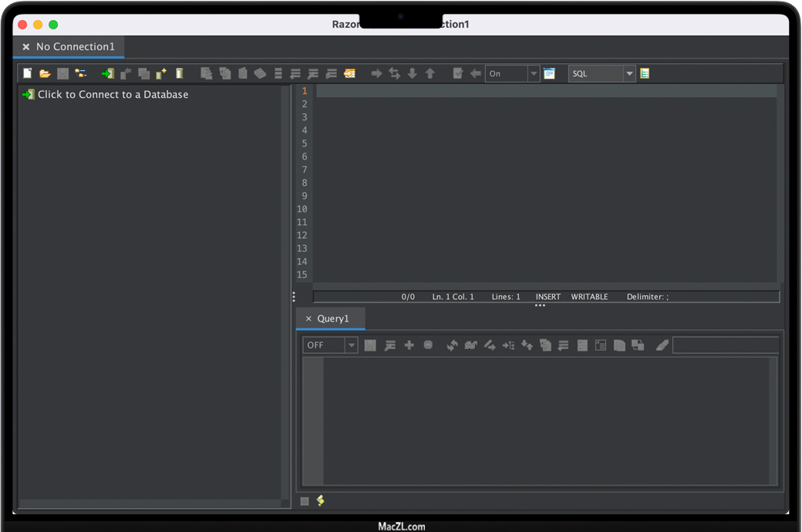Click the orange arrow icon after the lines icons
802x532 pixels.
349,73
